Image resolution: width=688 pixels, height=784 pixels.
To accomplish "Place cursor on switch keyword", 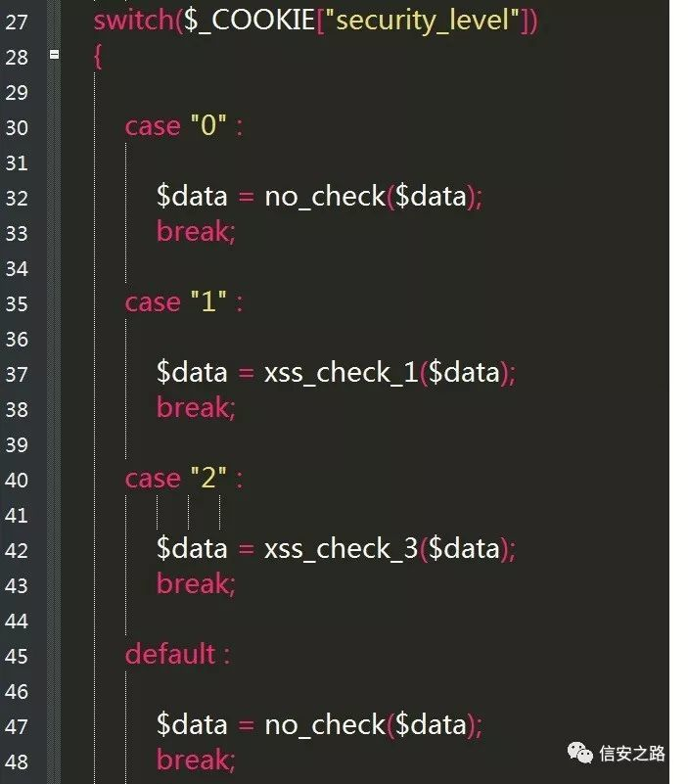I will [134, 21].
